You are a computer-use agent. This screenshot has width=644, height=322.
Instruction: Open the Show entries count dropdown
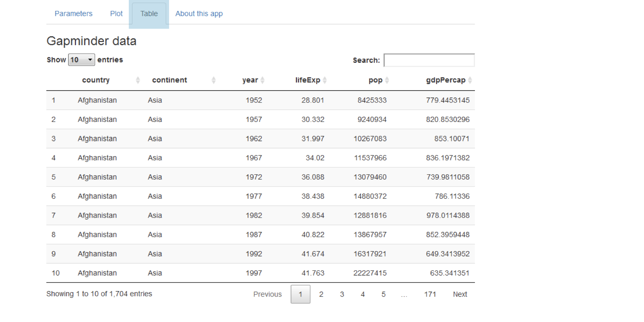[82, 60]
